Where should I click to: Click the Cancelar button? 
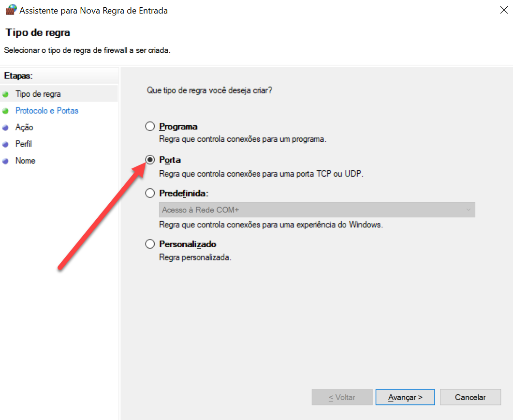pos(470,397)
